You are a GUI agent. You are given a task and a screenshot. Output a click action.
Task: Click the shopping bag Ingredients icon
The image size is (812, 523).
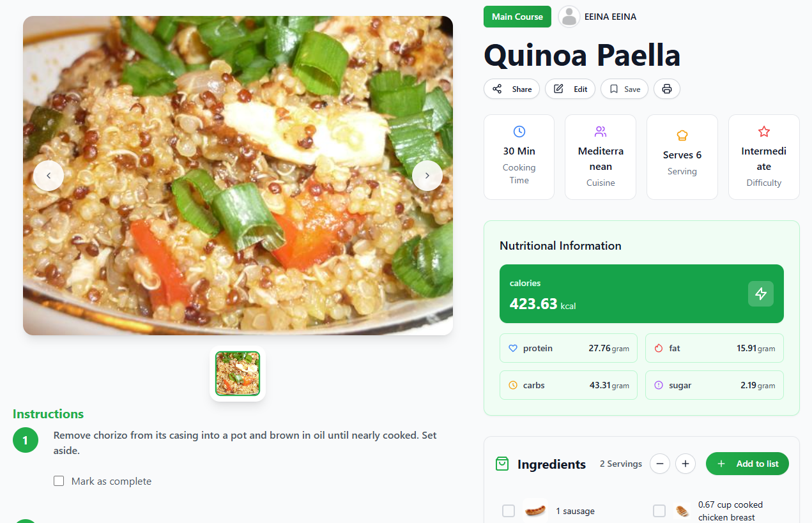[502, 464]
